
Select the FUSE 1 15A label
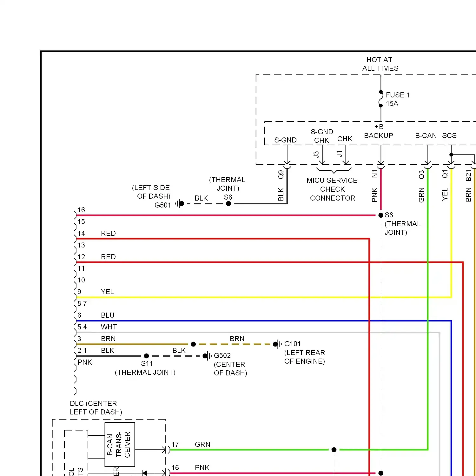398,99
